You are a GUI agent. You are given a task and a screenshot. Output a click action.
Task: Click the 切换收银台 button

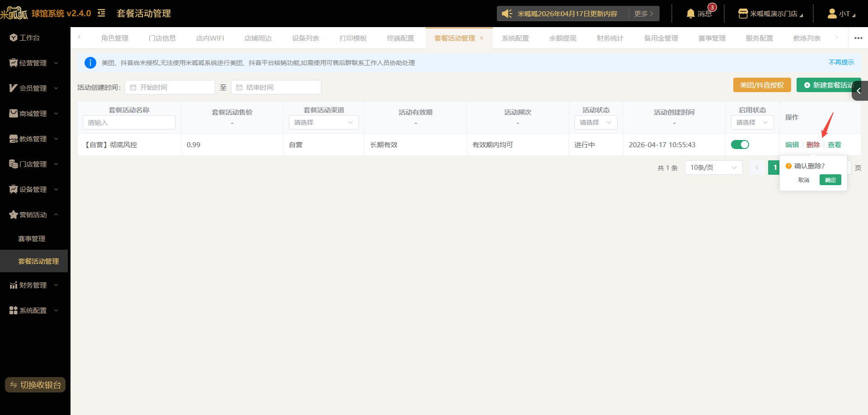(35, 385)
